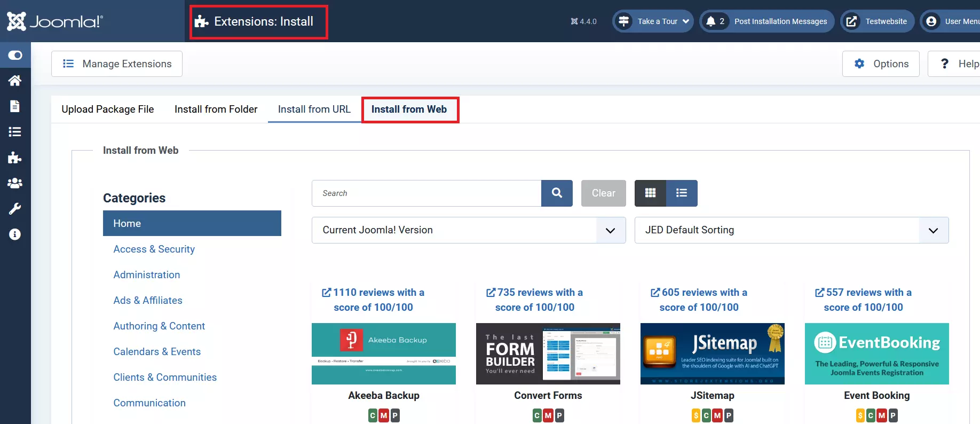Expand the Take a Tour dropdown
Screen dimensions: 980x424
pos(653,21)
